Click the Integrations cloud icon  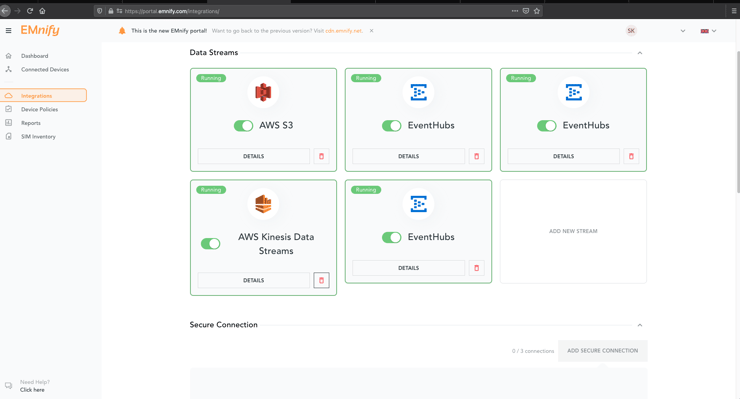pyautogui.click(x=8, y=95)
